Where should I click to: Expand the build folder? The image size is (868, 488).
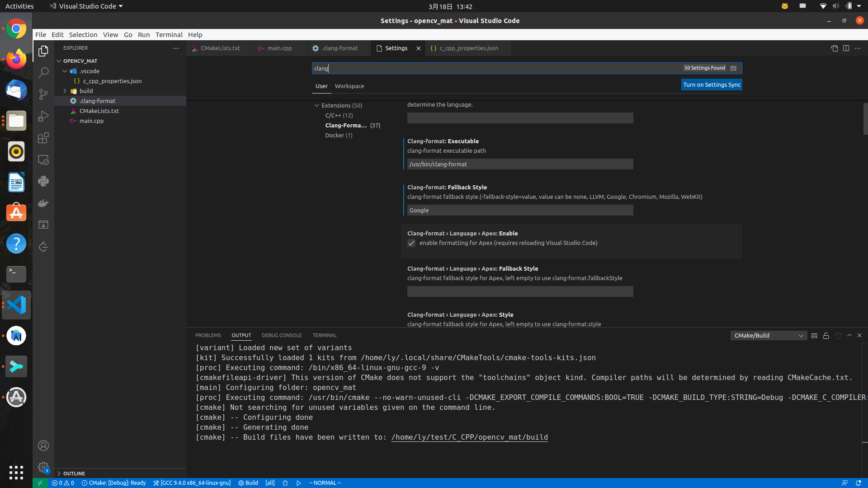pos(86,91)
